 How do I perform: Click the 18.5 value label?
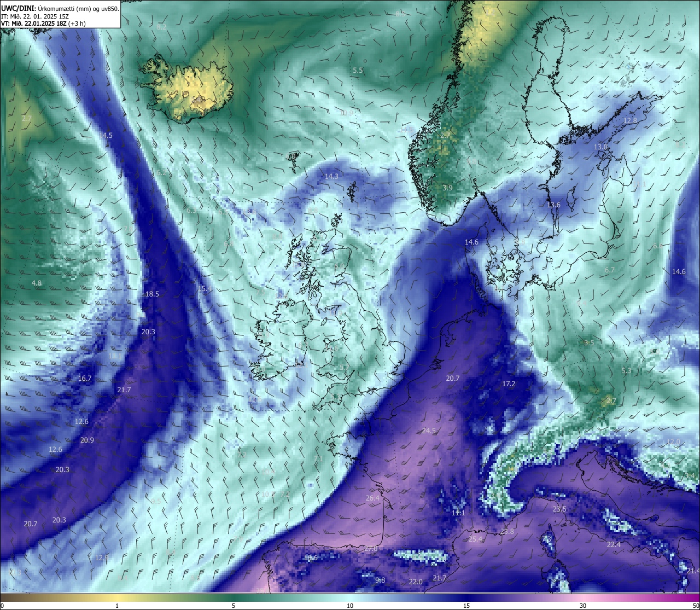[152, 294]
